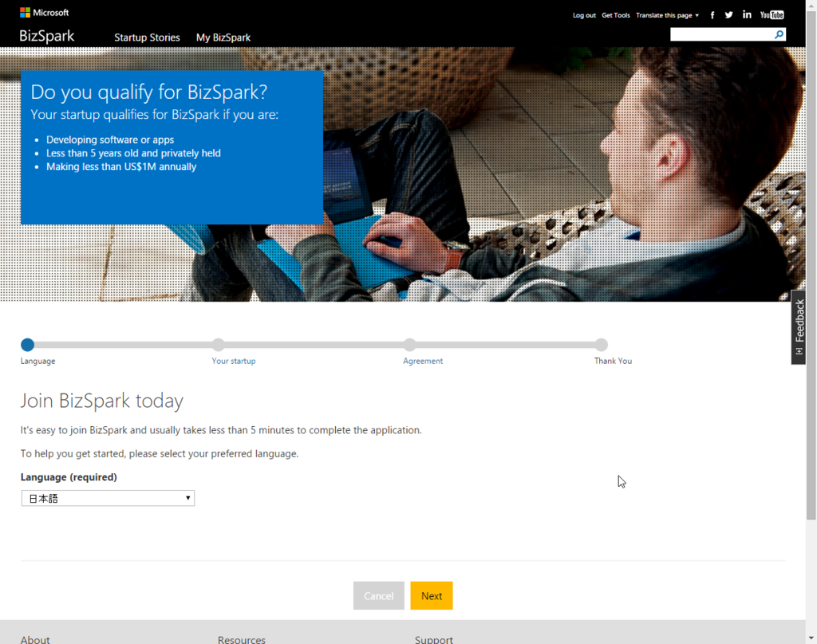
Task: Click the Log out link
Action: 584,15
